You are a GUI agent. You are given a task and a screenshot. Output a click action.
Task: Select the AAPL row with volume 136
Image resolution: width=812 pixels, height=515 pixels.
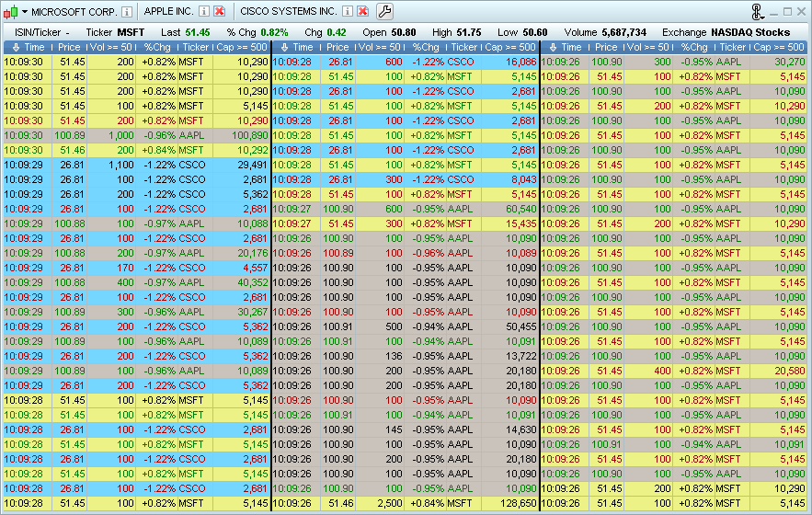405,356
